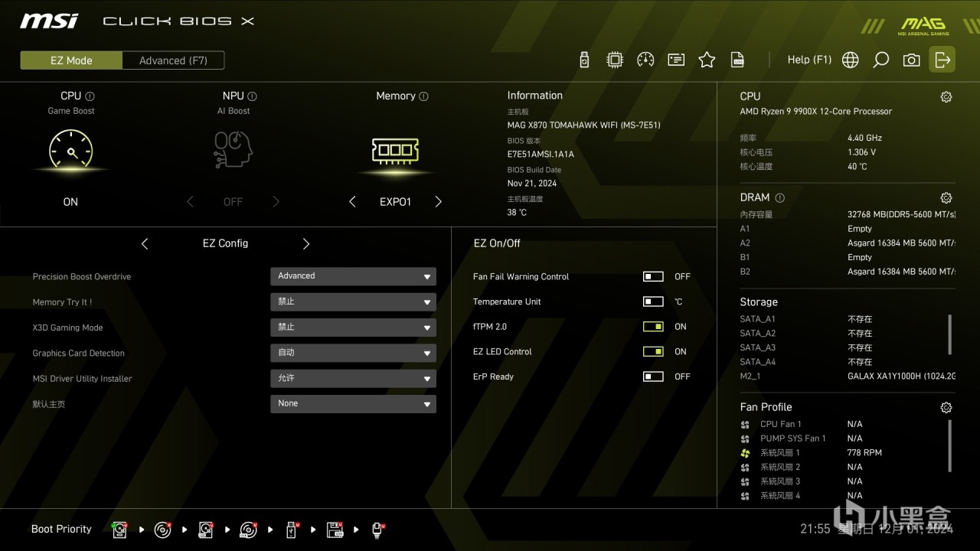980x551 pixels.
Task: Click the memory module EXPO icon
Action: [395, 150]
